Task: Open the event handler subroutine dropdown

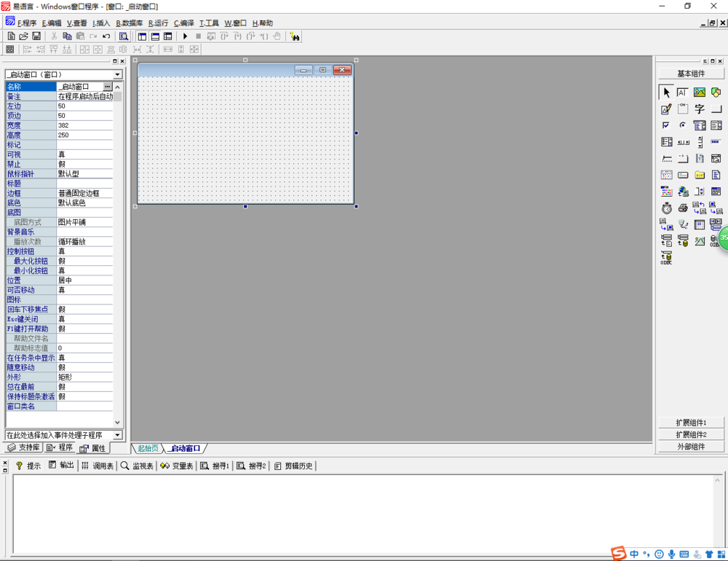Action: (117, 435)
